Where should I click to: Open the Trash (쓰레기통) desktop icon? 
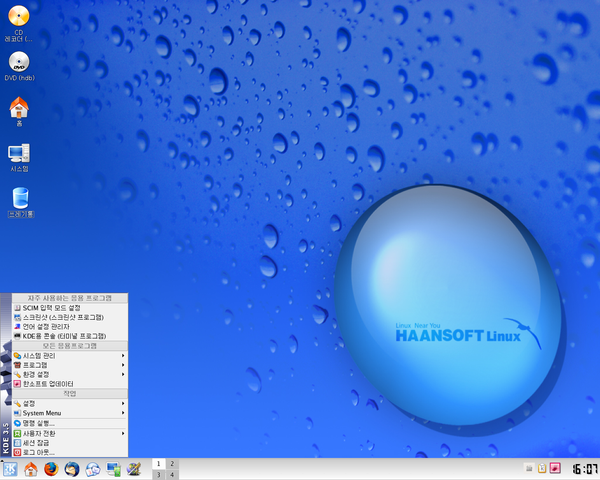[x=21, y=202]
